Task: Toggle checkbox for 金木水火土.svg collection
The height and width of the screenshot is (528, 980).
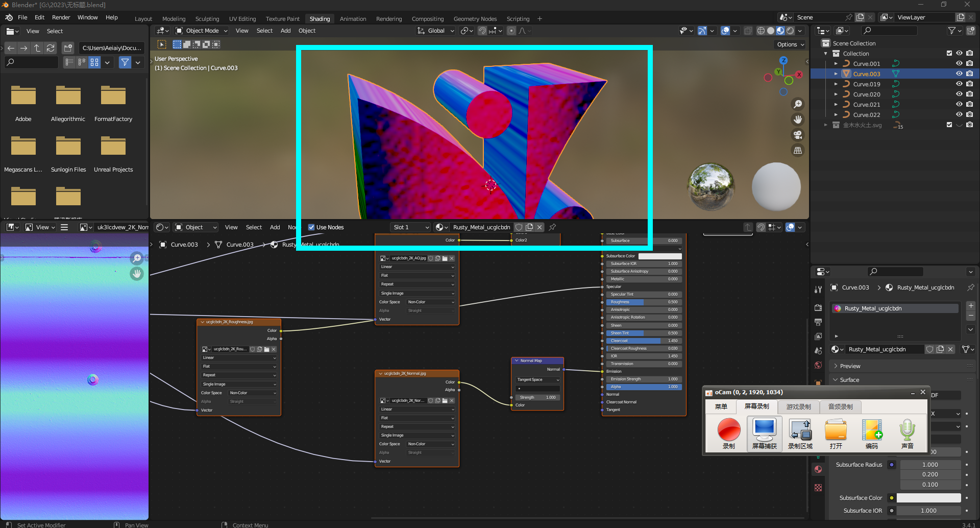Action: click(949, 125)
